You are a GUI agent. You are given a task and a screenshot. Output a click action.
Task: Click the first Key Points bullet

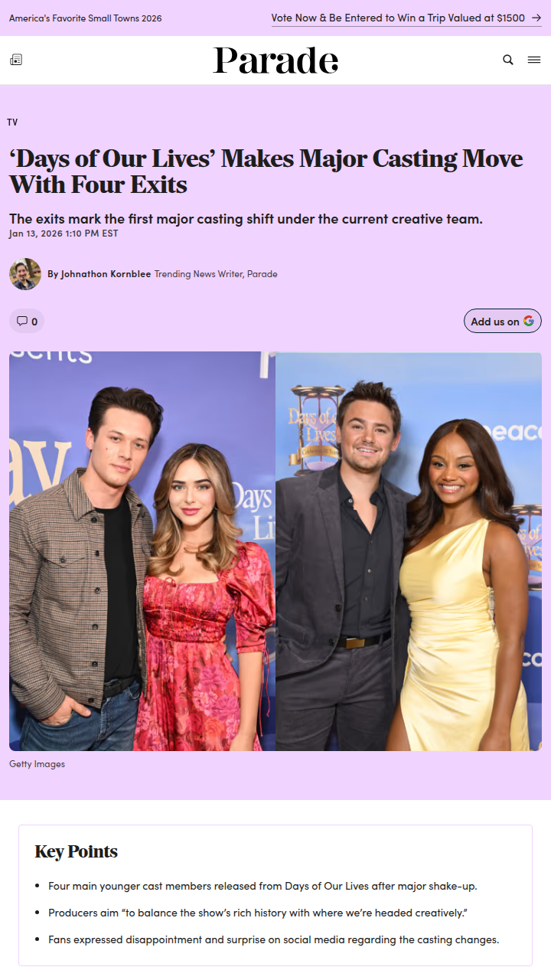(262, 886)
